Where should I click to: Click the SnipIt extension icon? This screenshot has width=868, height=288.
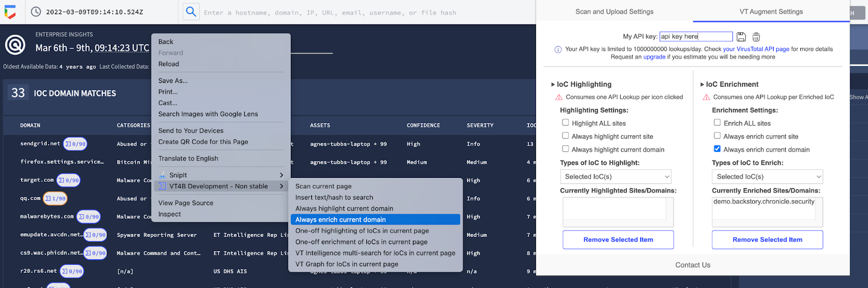pos(162,175)
